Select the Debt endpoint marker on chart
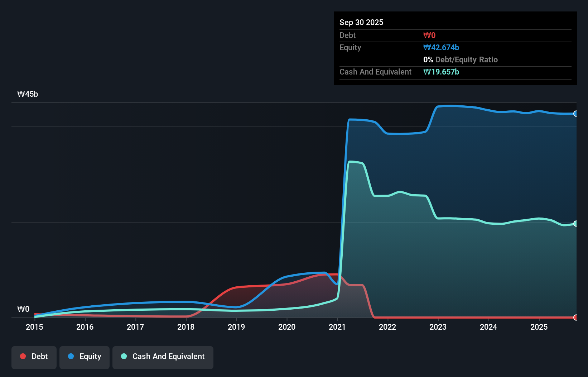The height and width of the screenshot is (377, 588). pos(575,318)
